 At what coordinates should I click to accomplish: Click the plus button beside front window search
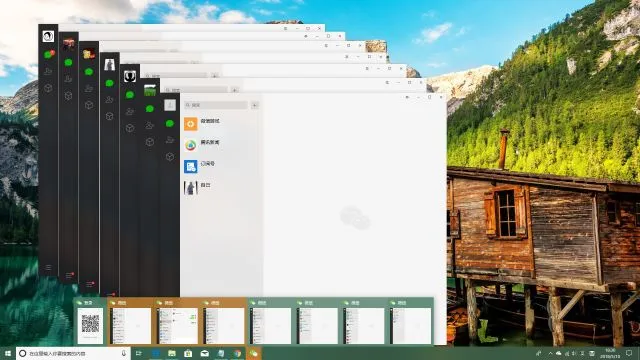point(255,105)
